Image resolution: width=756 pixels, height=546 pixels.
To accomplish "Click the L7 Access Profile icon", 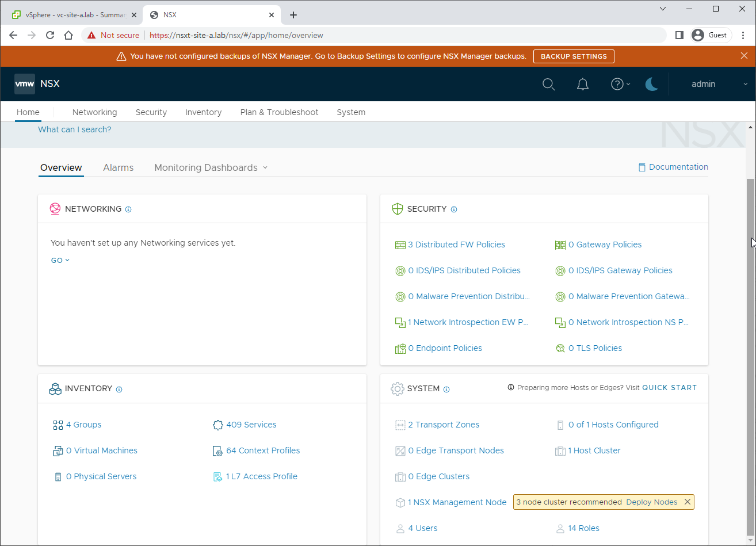I will [217, 477].
